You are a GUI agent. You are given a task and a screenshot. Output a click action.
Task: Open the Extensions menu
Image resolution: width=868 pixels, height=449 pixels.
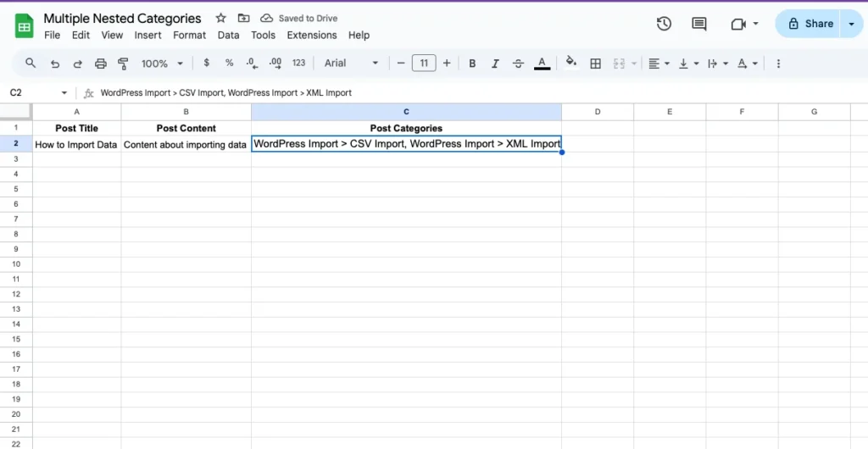(x=312, y=36)
